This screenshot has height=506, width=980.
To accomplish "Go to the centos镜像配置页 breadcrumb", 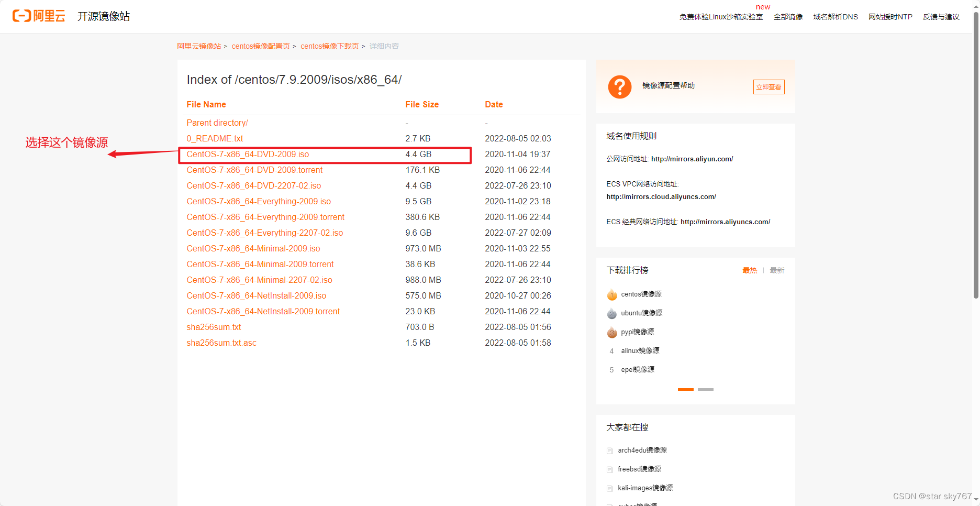I will (261, 46).
